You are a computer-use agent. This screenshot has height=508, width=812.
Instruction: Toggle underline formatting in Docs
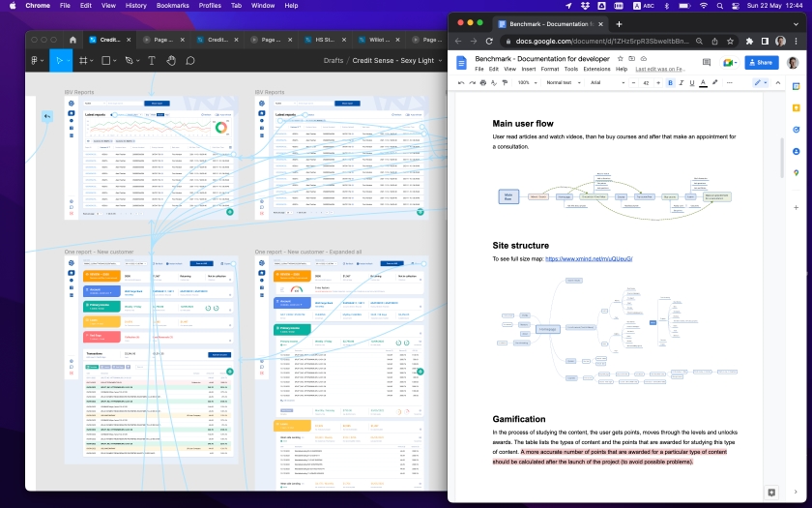[x=692, y=83]
